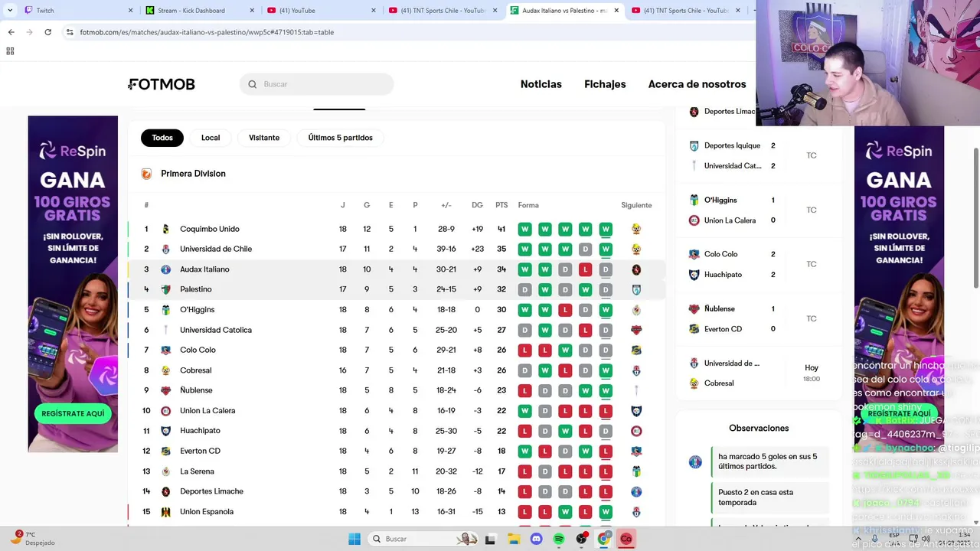The height and width of the screenshot is (551, 980).
Task: Open Discord from the taskbar
Action: [x=536, y=539]
